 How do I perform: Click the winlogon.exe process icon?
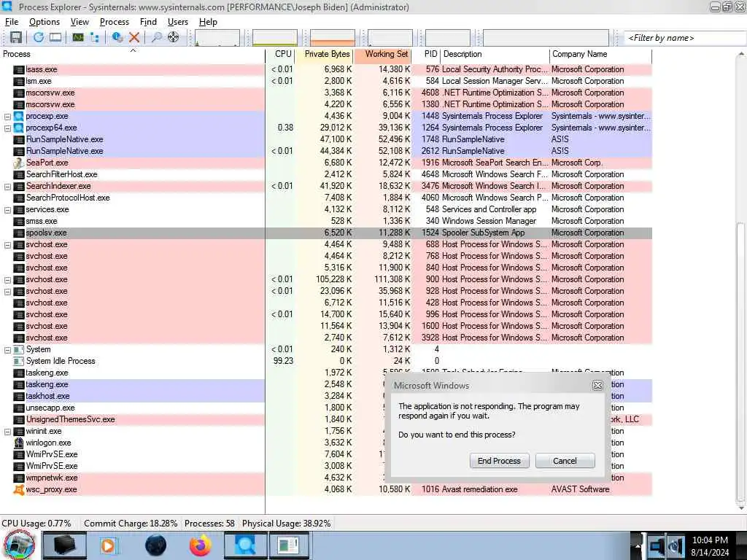[x=18, y=443]
